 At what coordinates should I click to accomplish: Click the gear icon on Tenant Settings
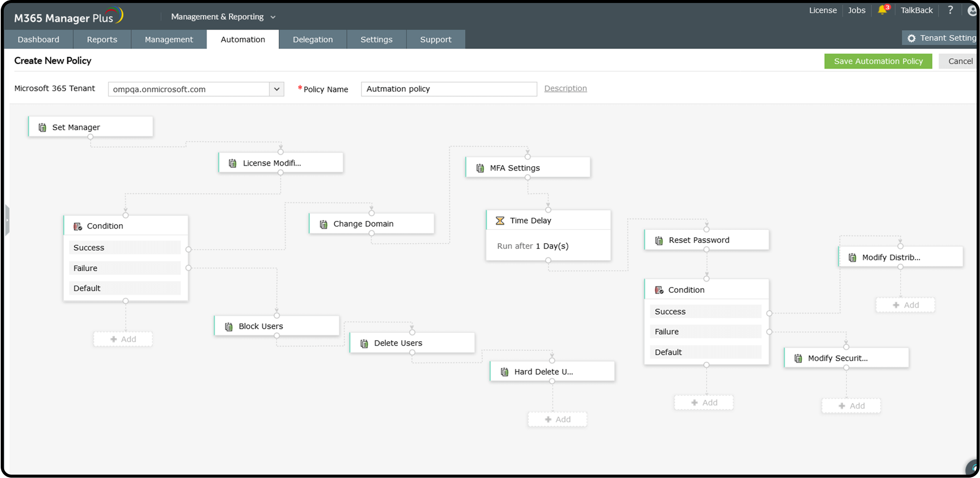pos(912,38)
